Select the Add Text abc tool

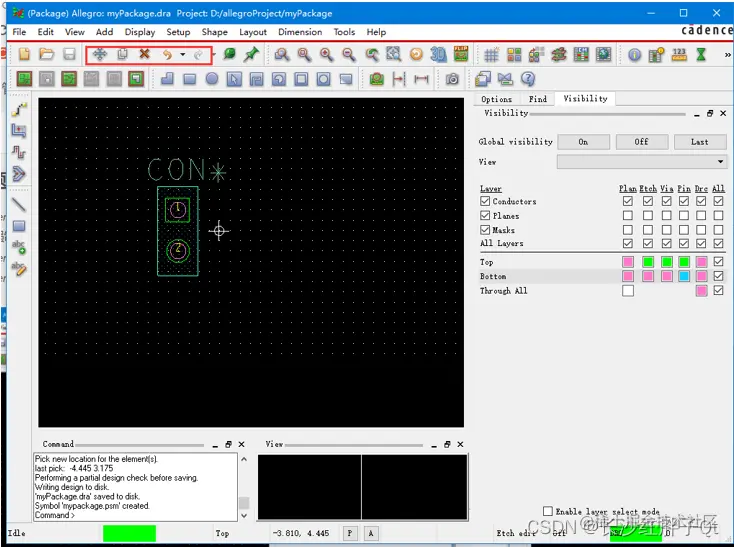[x=19, y=247]
